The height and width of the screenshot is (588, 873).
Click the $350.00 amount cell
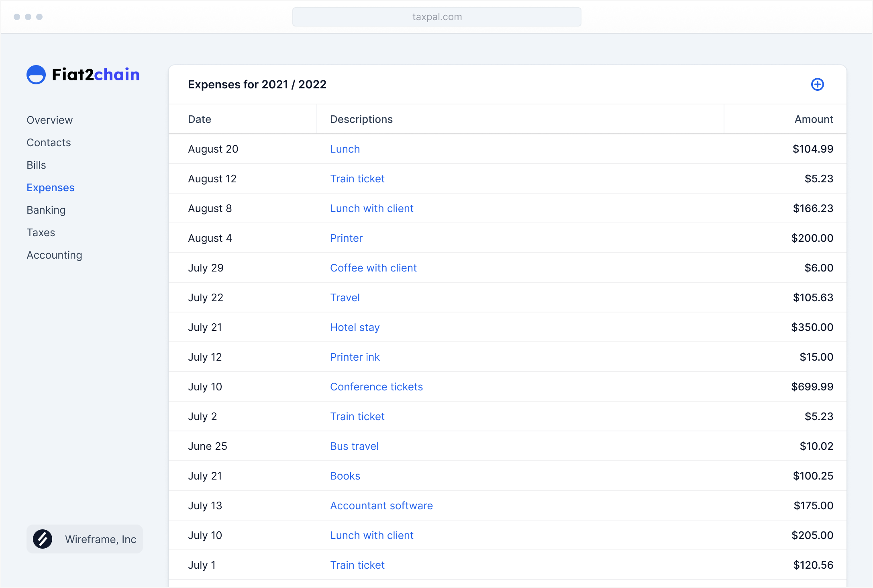coord(812,327)
